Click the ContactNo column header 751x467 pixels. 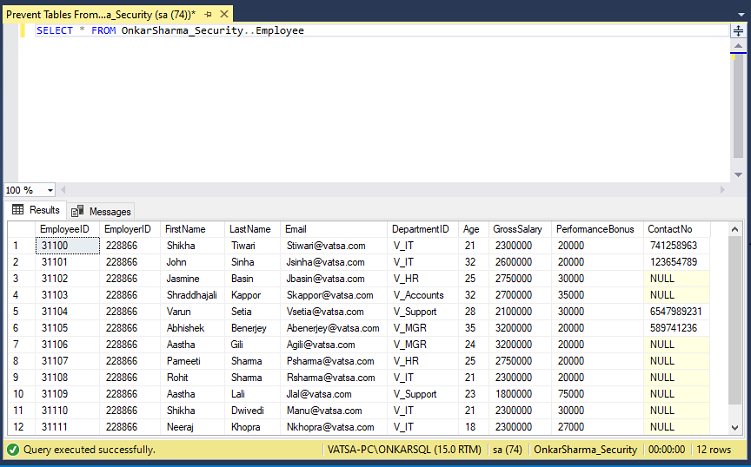pos(670,229)
